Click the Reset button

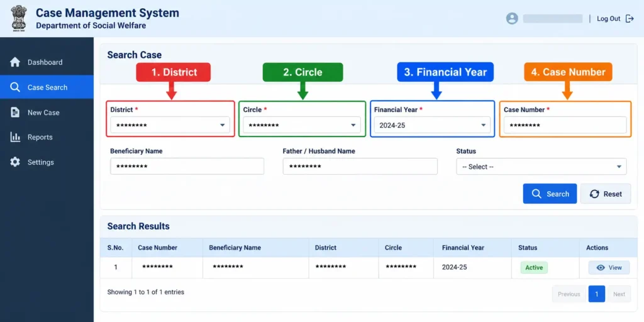(x=606, y=194)
